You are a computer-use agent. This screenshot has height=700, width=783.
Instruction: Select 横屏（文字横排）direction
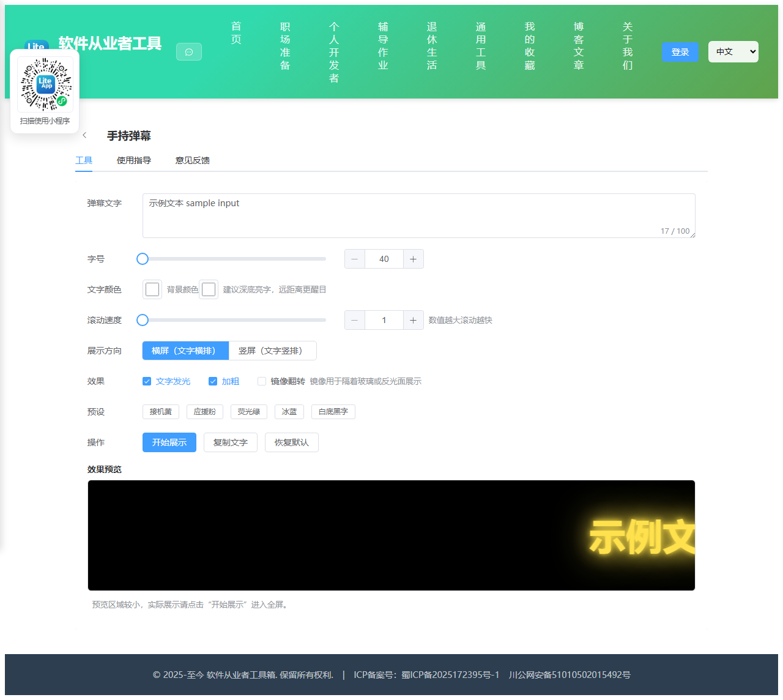pyautogui.click(x=185, y=351)
